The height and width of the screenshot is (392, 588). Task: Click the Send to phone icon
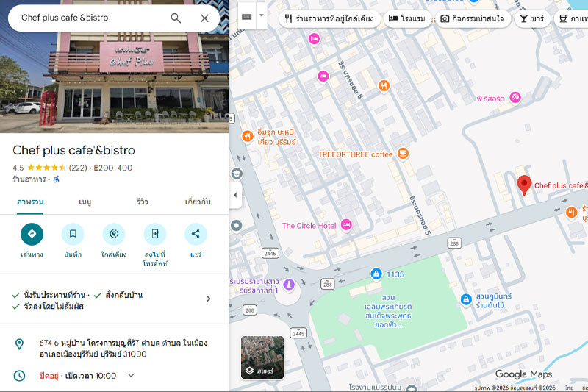pos(155,234)
